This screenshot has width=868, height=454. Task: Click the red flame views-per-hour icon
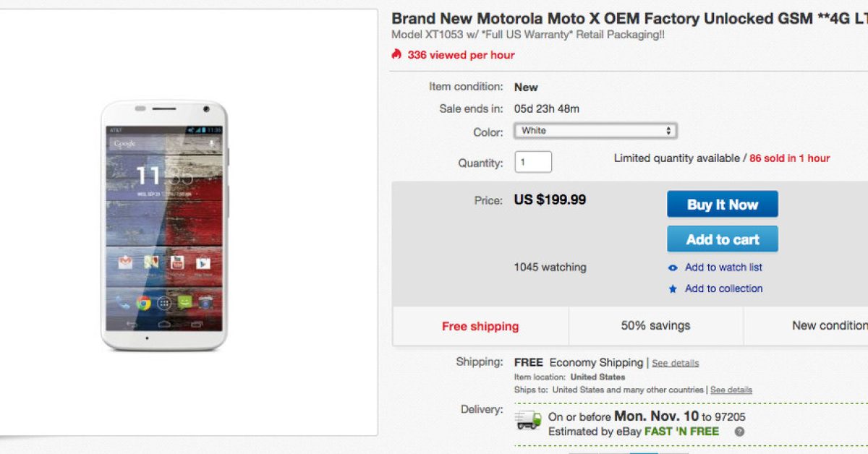396,55
